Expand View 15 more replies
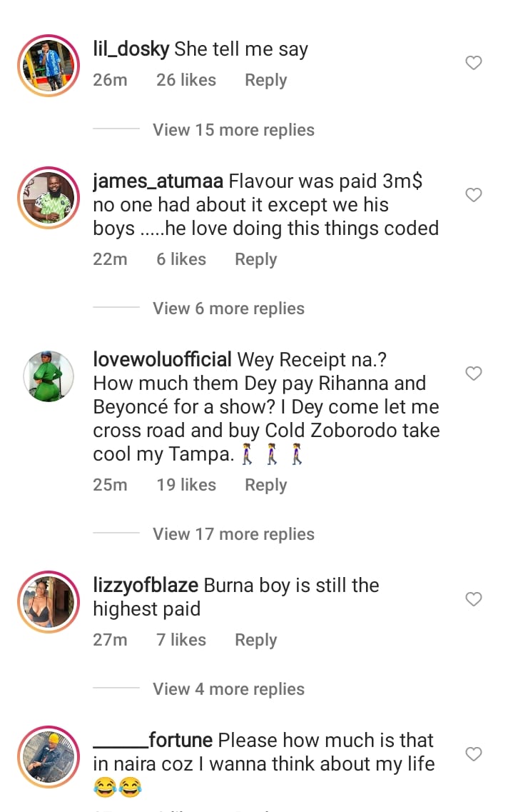 tap(233, 129)
